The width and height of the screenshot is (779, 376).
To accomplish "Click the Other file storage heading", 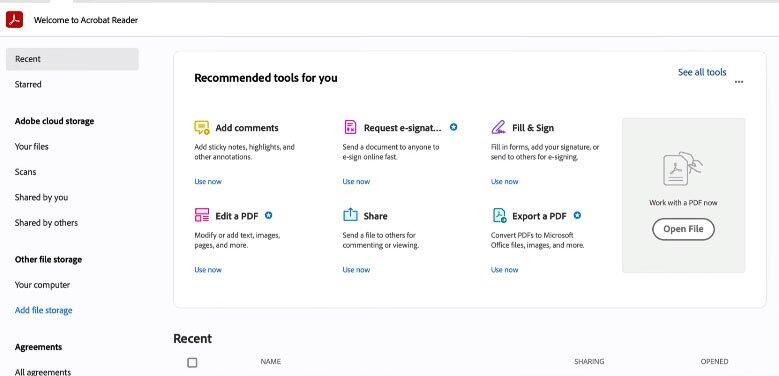I will point(48,259).
